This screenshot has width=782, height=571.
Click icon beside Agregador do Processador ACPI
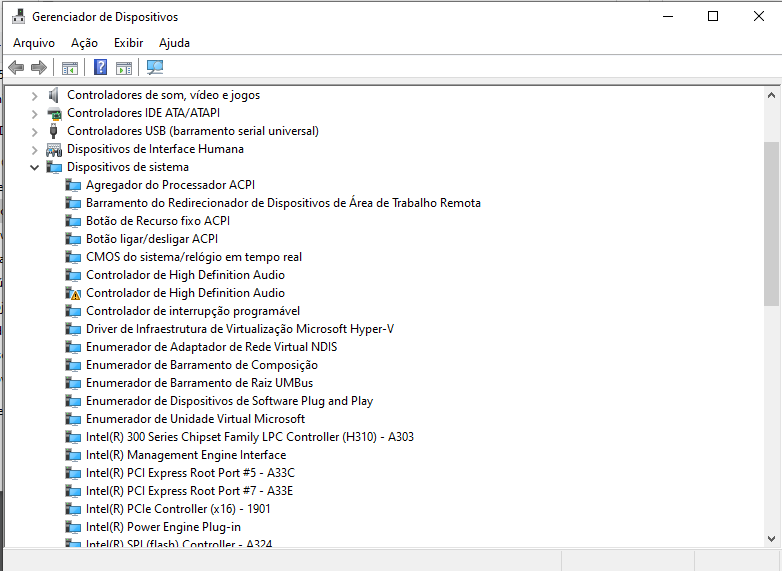coord(73,185)
